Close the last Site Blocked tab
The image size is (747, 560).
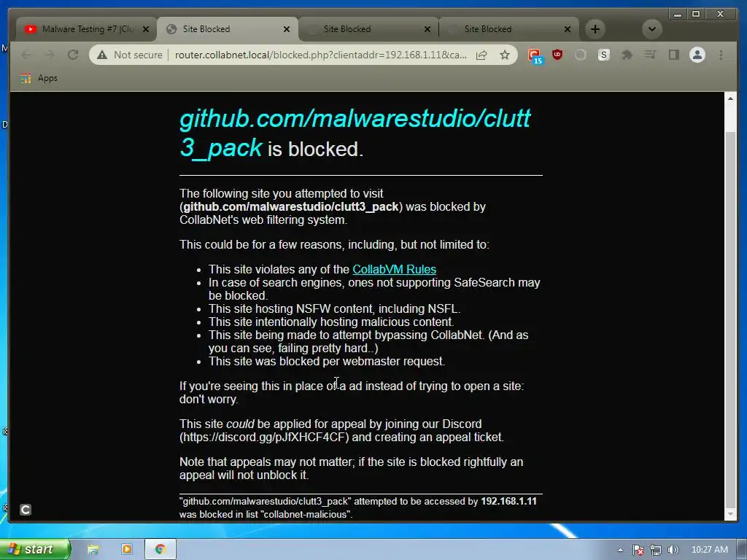pos(568,29)
